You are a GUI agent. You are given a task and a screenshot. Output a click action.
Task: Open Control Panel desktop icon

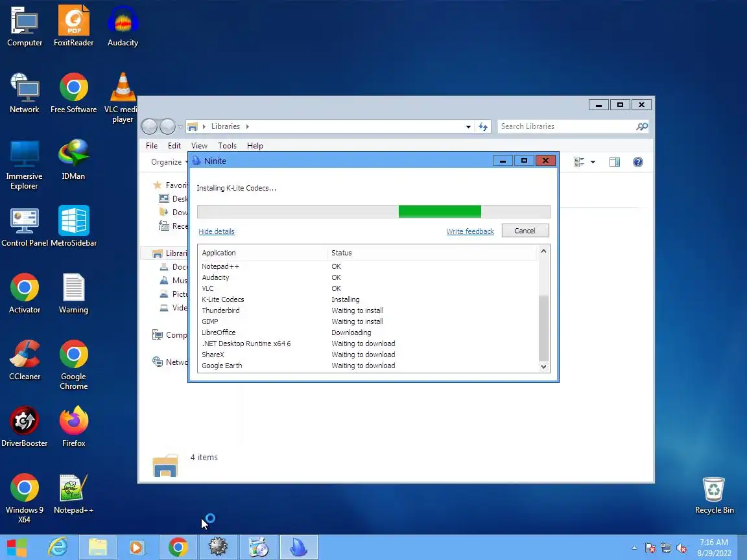24,226
